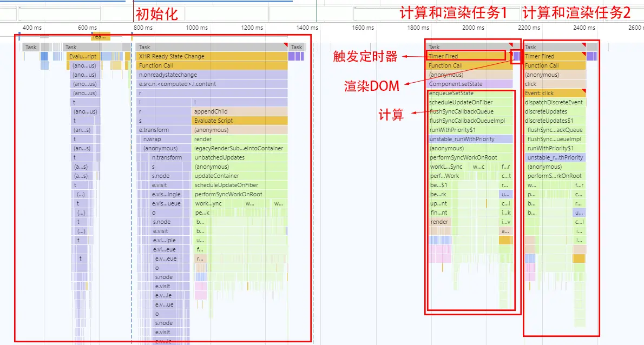Select the n.onreadystatechange function bar
Viewport: 644px width, 345px height.
click(x=212, y=75)
